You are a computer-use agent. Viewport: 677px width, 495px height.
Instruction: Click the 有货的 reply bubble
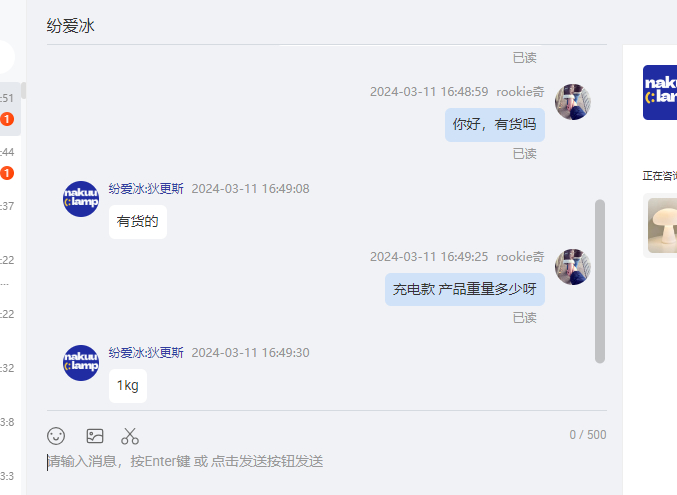click(138, 222)
